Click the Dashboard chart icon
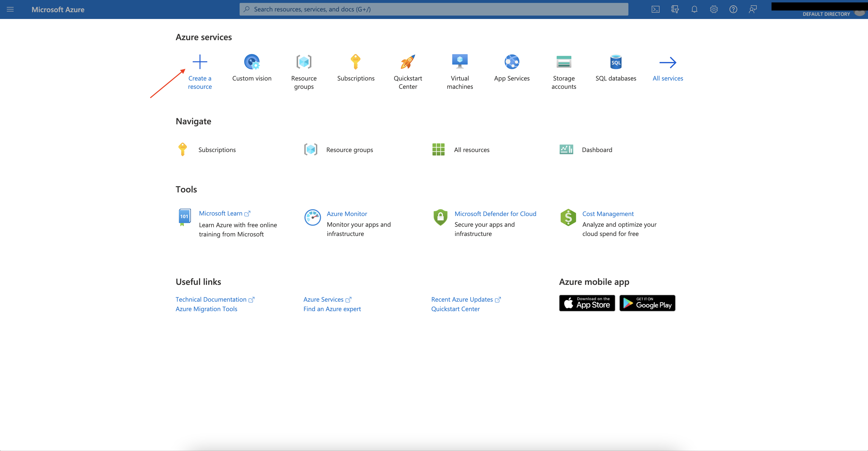The width and height of the screenshot is (868, 451). tap(566, 149)
